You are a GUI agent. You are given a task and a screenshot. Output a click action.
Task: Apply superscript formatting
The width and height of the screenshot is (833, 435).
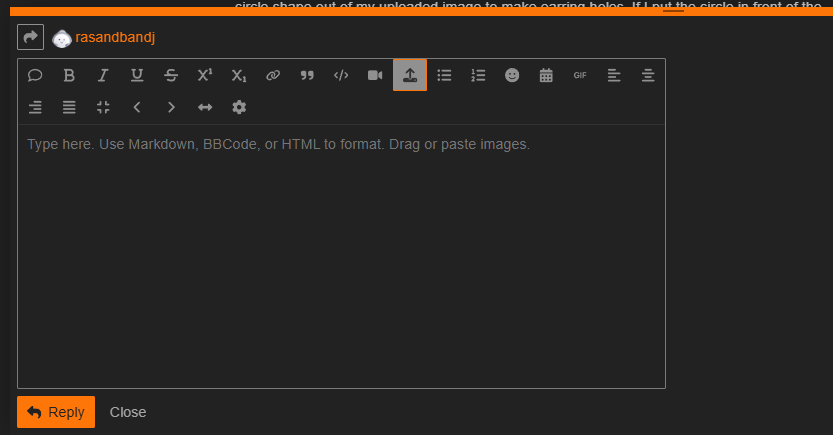(205, 75)
